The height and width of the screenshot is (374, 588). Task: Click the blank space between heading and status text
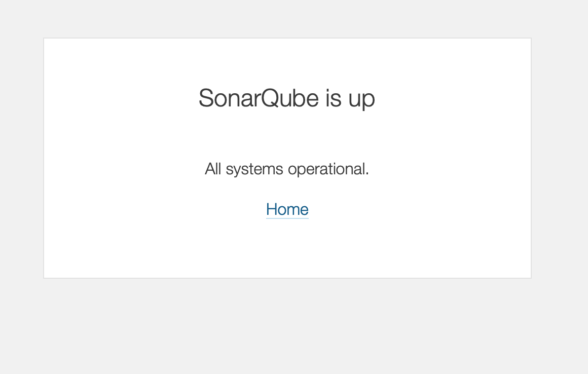pos(286,134)
